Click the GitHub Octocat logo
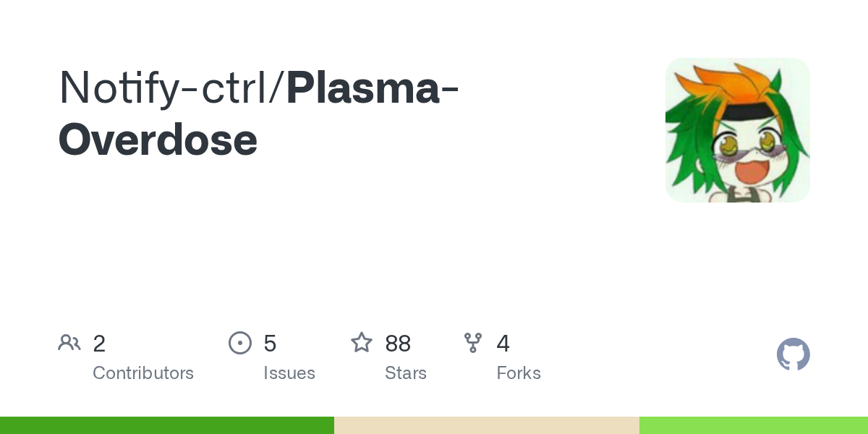This screenshot has height=434, width=868. click(x=793, y=354)
